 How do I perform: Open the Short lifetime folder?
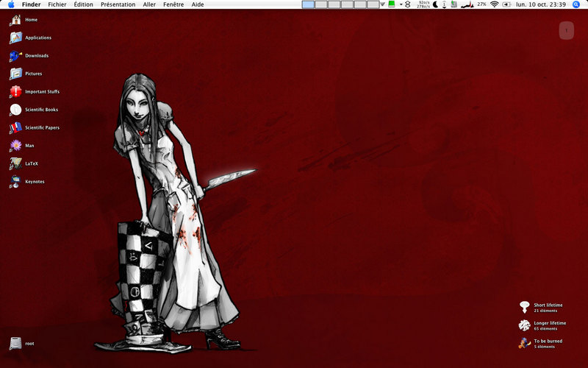[x=525, y=307]
